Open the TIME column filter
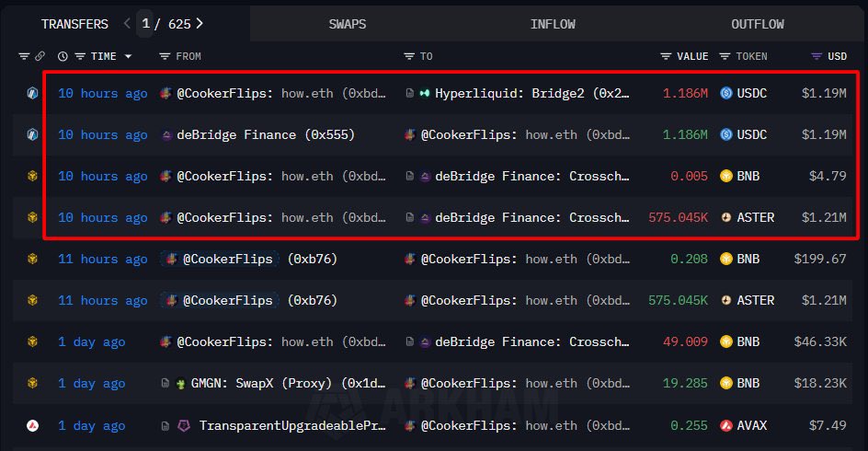The image size is (868, 451). (x=80, y=56)
